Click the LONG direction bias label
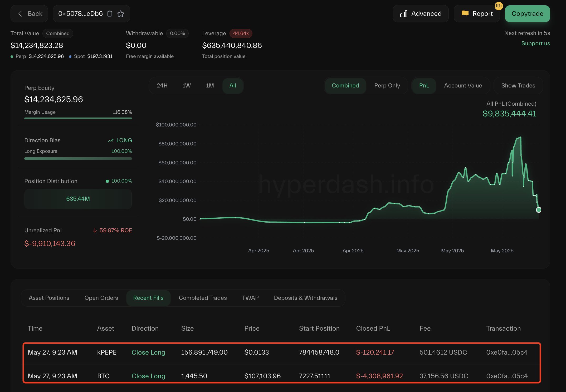This screenshot has height=392, width=566. click(120, 140)
